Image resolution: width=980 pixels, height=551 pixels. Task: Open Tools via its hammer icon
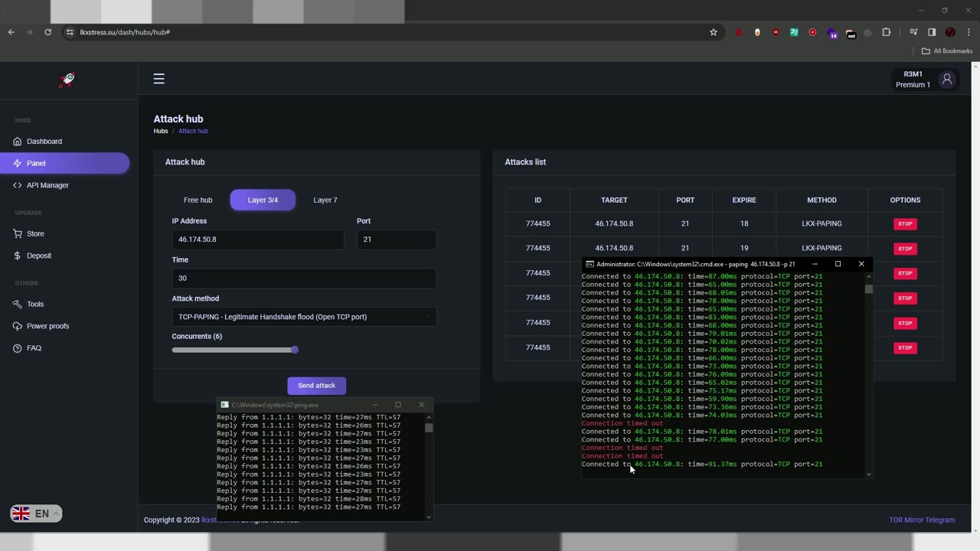[18, 304]
